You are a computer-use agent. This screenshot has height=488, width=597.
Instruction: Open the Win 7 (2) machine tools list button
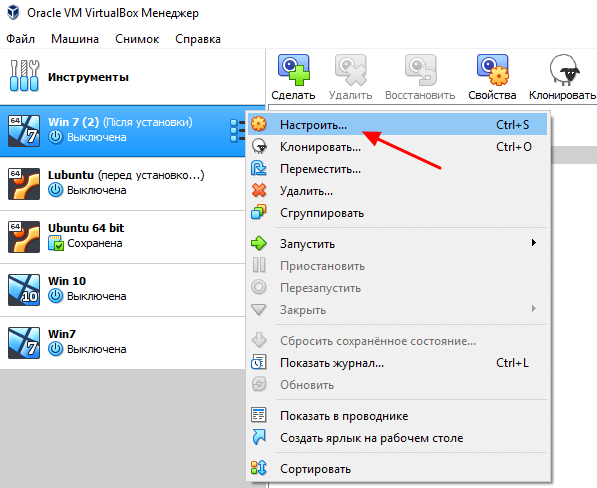click(x=238, y=131)
